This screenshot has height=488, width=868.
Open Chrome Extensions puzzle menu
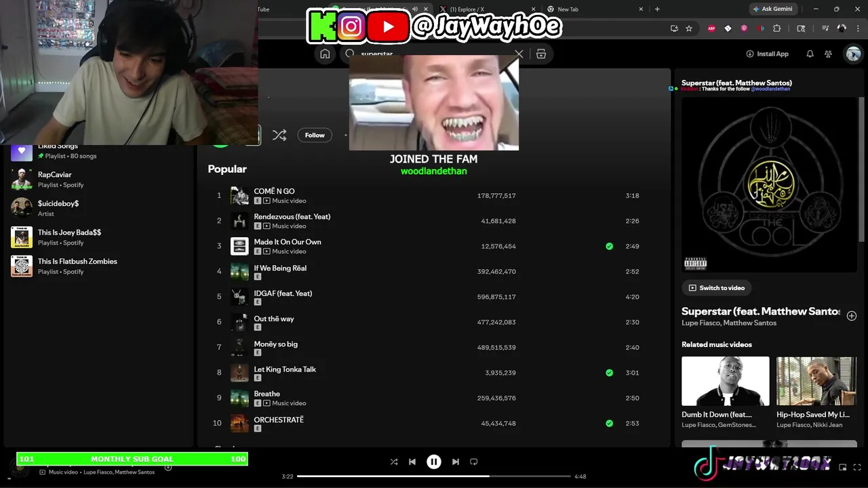coord(777,28)
